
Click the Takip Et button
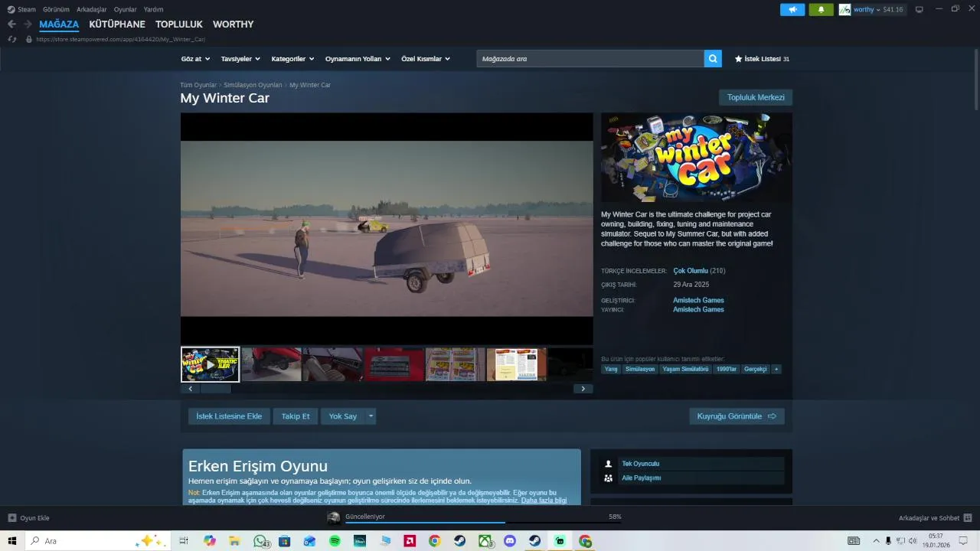tap(296, 416)
